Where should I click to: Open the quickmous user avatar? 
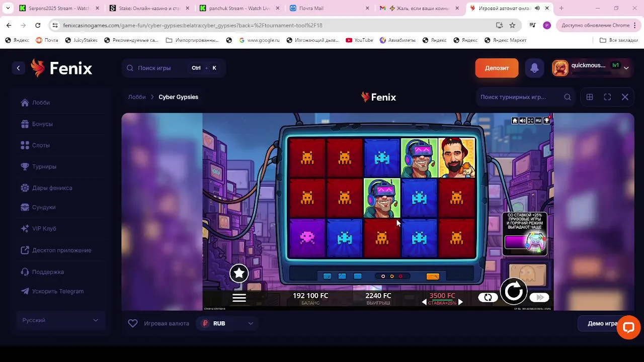tap(560, 68)
